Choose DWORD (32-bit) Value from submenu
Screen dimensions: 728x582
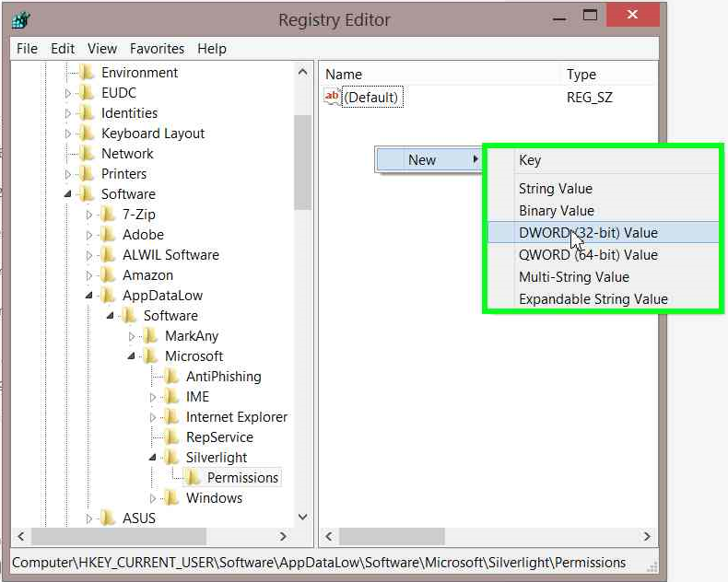click(x=603, y=232)
